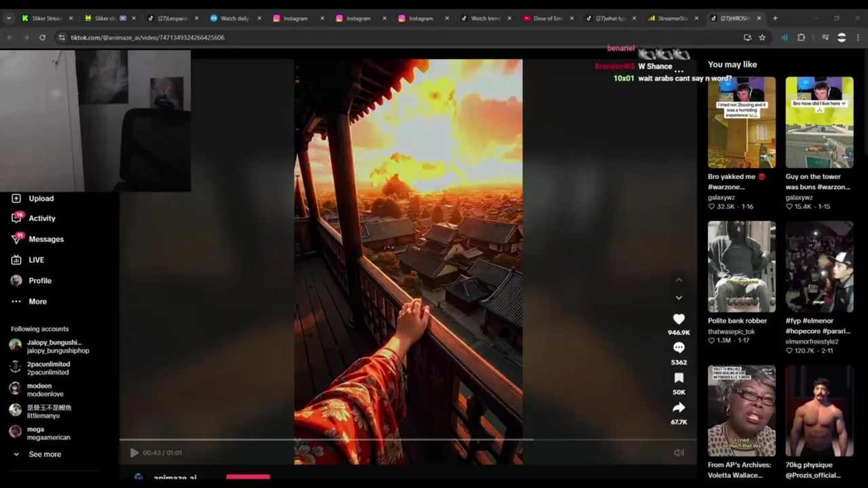Toggle the video volume speaker icon
Image resolution: width=868 pixels, height=488 pixels.
[679, 453]
